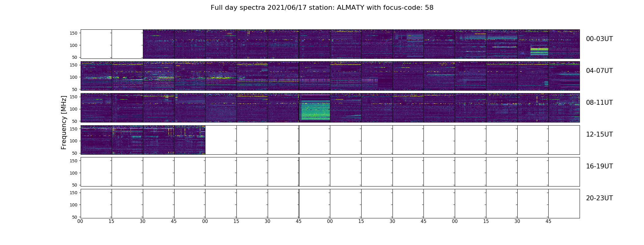Image resolution: width=644 pixels, height=245 pixels.
Task: Select the first data panel in 12-15UT row
Action: click(x=96, y=140)
